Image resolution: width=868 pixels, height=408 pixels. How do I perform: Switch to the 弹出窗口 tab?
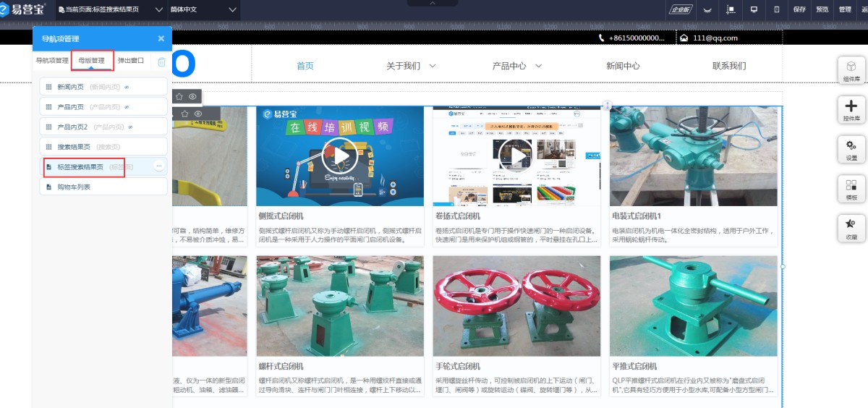pyautogui.click(x=131, y=61)
